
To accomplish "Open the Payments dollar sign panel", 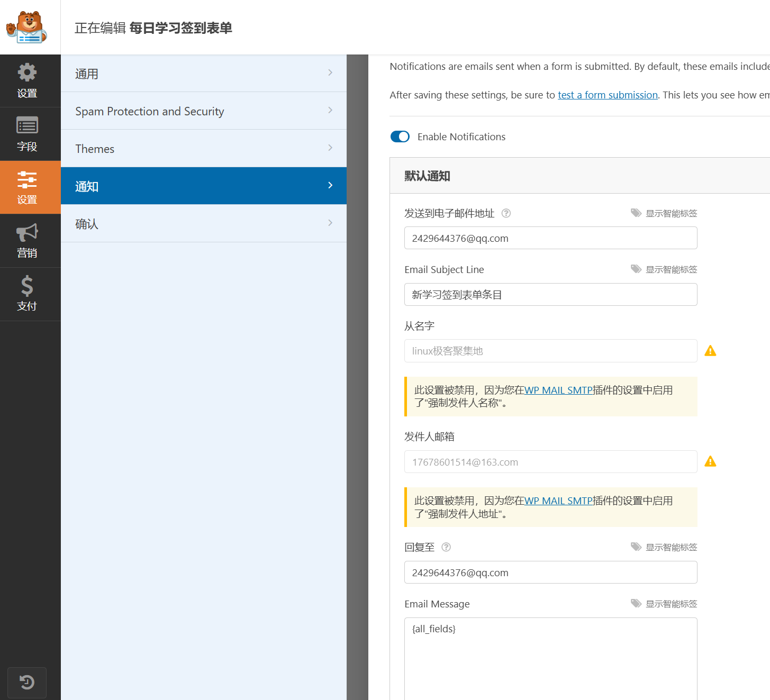I will click(27, 294).
